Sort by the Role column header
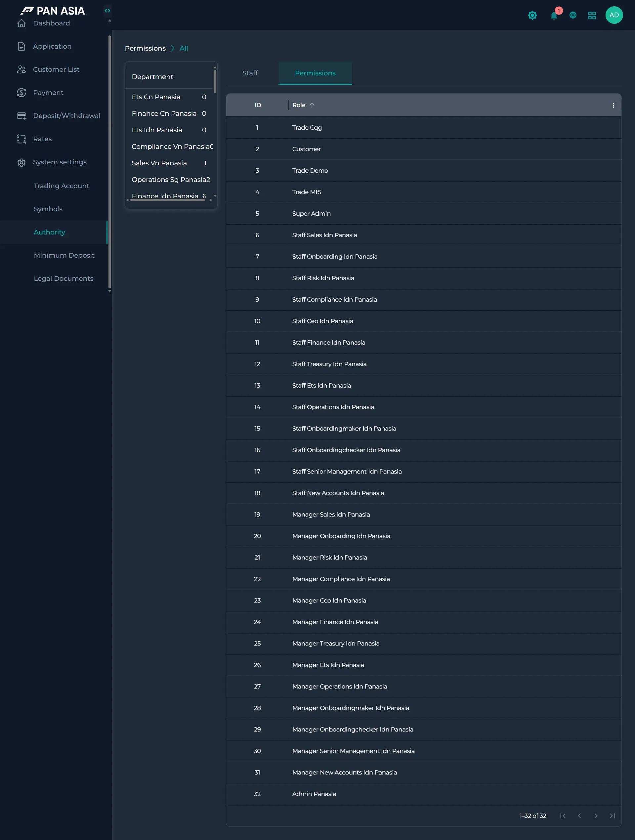The height and width of the screenshot is (840, 635). (299, 105)
